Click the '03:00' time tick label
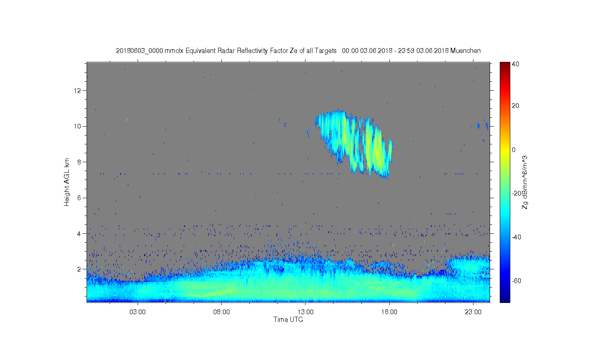This screenshot has height=364, width=607. [138, 312]
